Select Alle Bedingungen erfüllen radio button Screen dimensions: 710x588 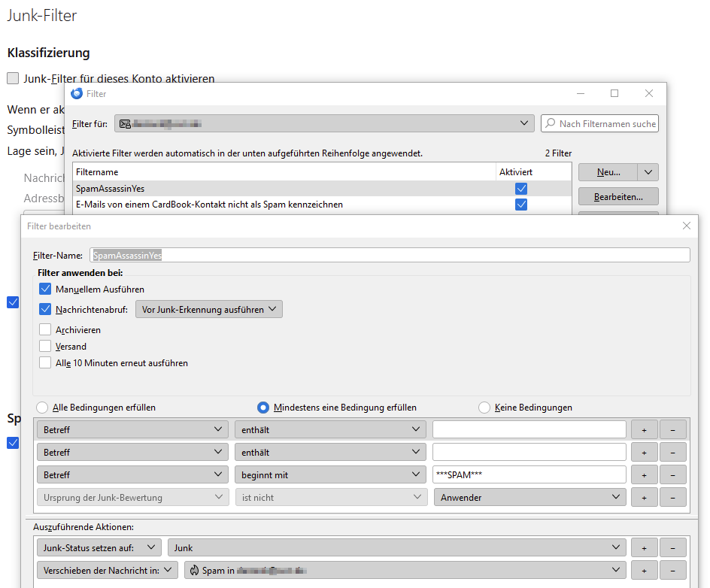pyautogui.click(x=43, y=408)
